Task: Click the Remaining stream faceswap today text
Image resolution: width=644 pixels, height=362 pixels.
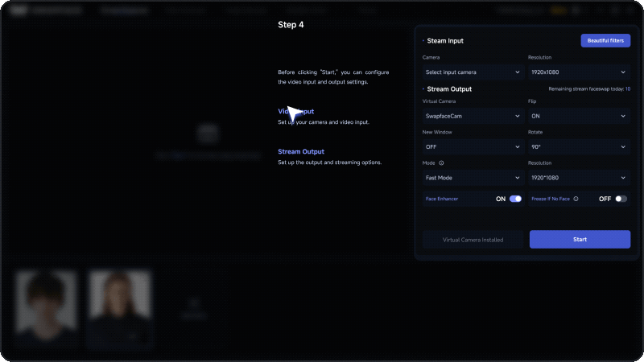Action: click(589, 89)
